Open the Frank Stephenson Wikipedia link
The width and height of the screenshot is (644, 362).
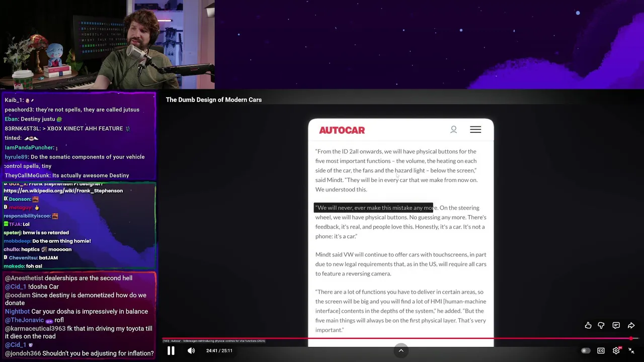click(x=63, y=191)
